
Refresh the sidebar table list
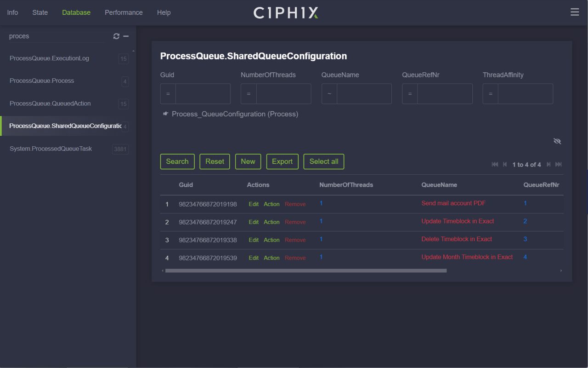click(116, 36)
